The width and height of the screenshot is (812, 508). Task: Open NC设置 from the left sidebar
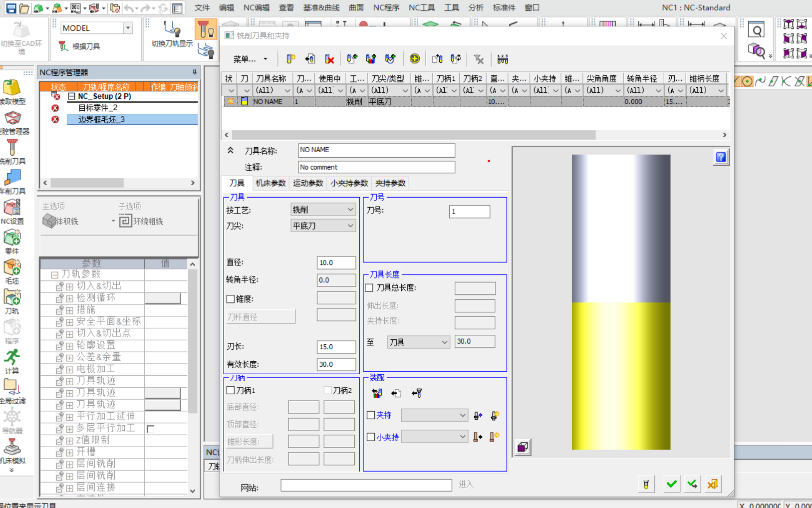click(x=12, y=212)
